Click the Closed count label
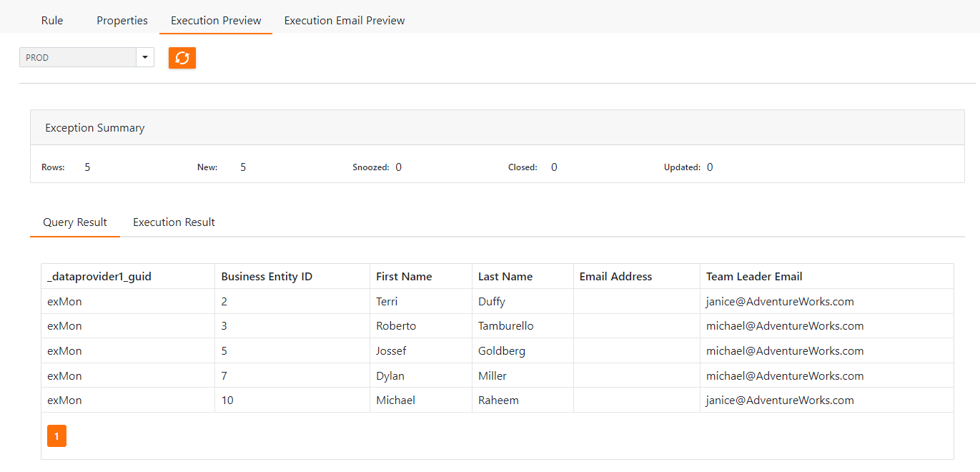The height and width of the screenshot is (472, 980). coord(523,167)
